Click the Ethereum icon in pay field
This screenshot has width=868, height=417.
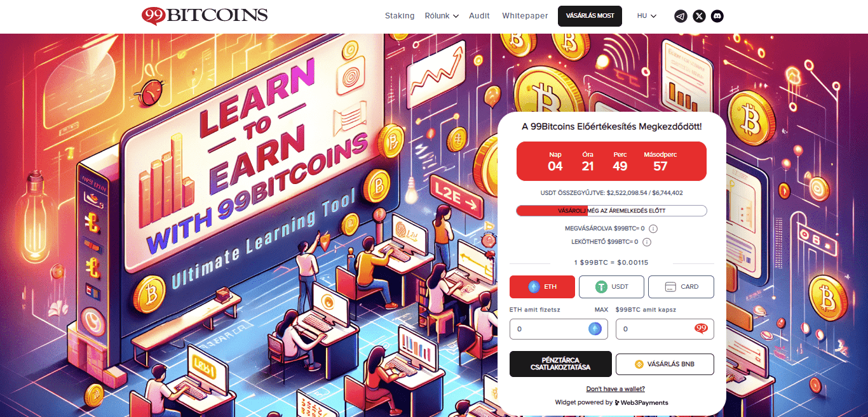[x=595, y=329]
